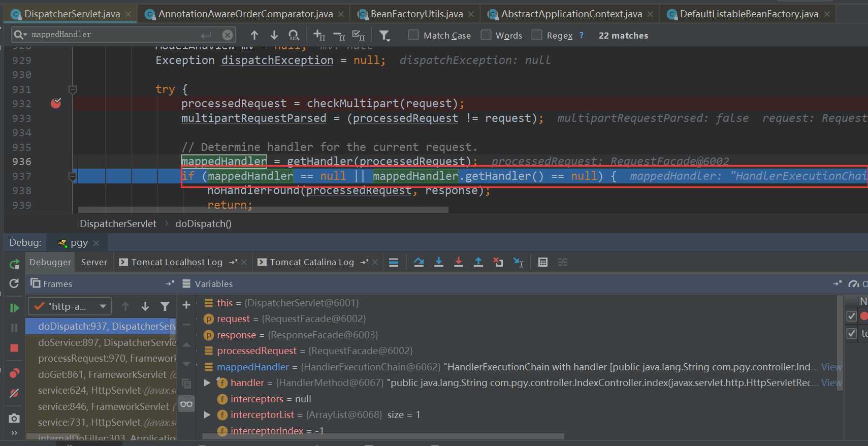Select all search occurrences
Viewport: 868px width, 446px height.
(x=359, y=35)
